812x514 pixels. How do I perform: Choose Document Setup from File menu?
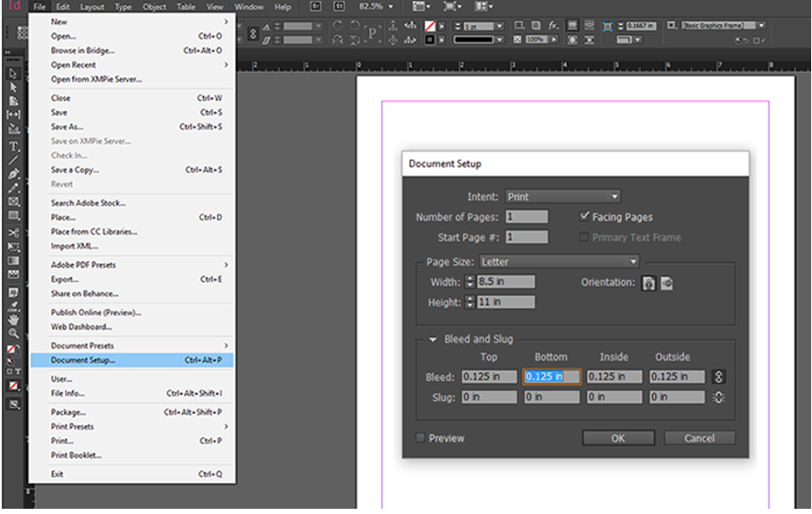82,360
